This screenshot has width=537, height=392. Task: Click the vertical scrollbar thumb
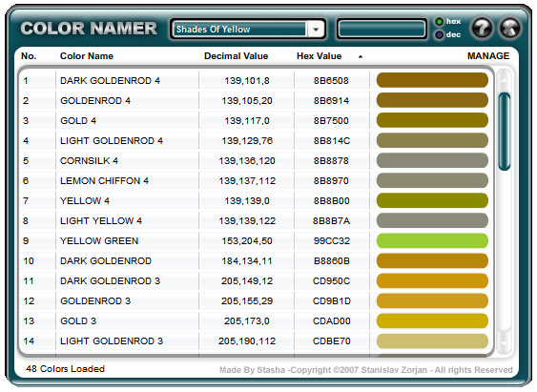tap(505, 131)
